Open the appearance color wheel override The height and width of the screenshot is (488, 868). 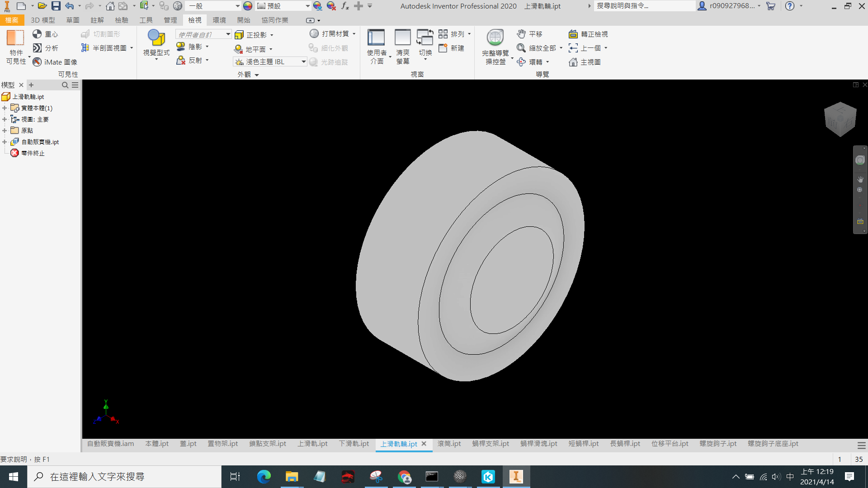pos(248,6)
